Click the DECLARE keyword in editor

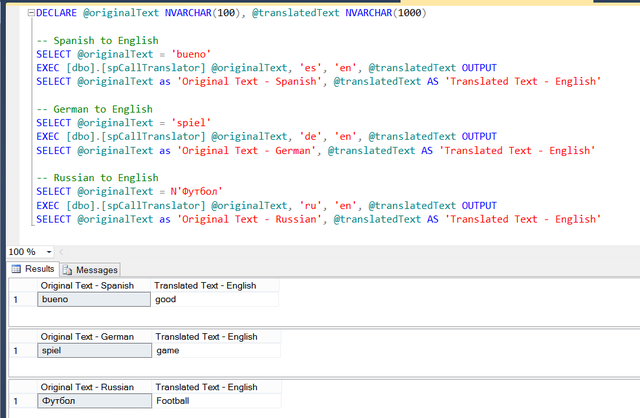click(56, 13)
